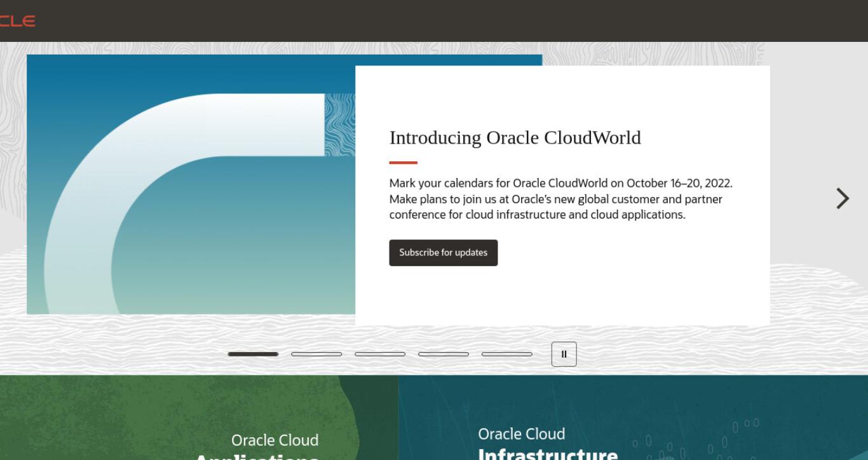Show the fifth carousel slide indicator
Image resolution: width=868 pixels, height=460 pixels.
(507, 354)
